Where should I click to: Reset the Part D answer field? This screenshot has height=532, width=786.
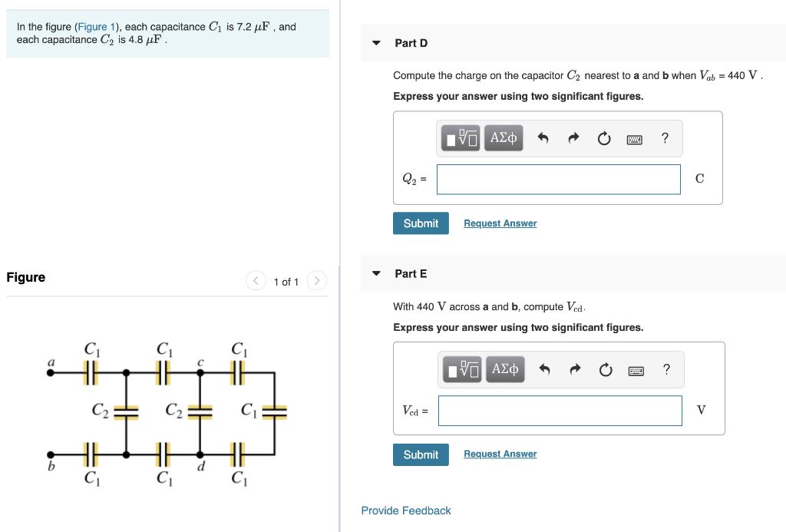603,137
